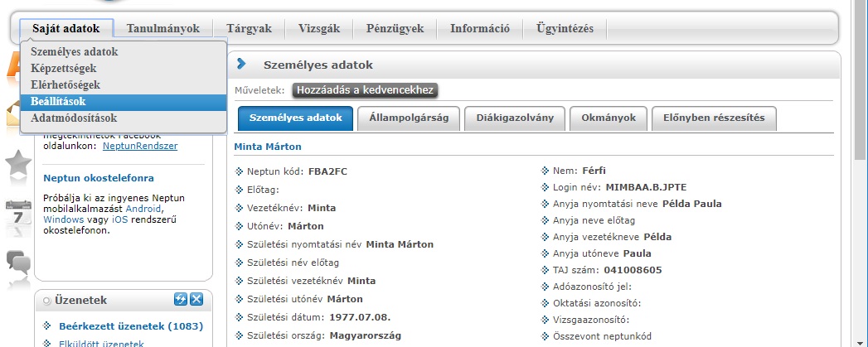Open the Tanulmányok main menu
This screenshot has width=868, height=347.
[x=162, y=29]
